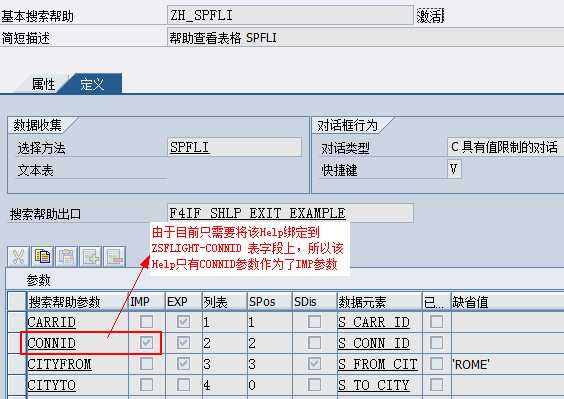Click the 数据元素 column header
This screenshot has height=399, width=564.
click(379, 302)
